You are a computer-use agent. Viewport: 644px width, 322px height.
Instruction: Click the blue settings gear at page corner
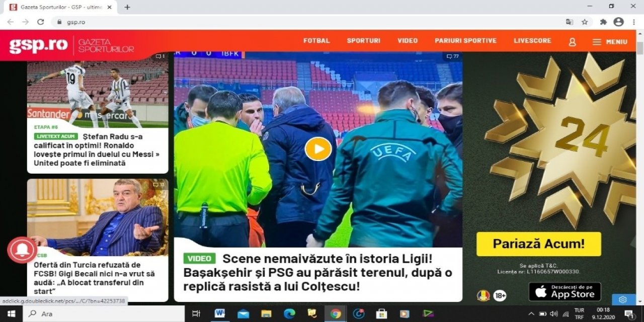click(x=623, y=299)
